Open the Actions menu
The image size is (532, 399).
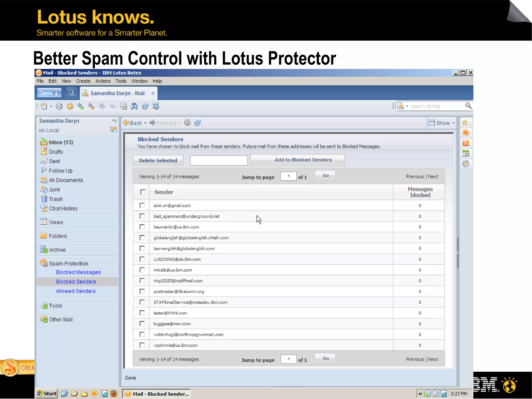(x=103, y=81)
